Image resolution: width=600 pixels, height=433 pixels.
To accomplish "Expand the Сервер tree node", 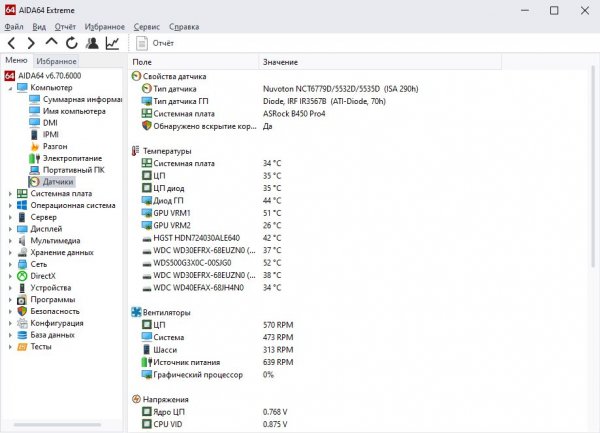I will [10, 218].
